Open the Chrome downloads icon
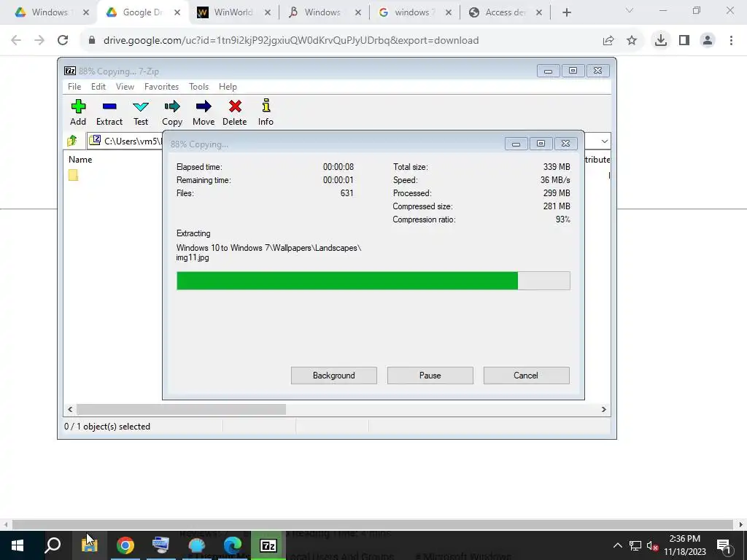This screenshot has height=560, width=747. 660,41
